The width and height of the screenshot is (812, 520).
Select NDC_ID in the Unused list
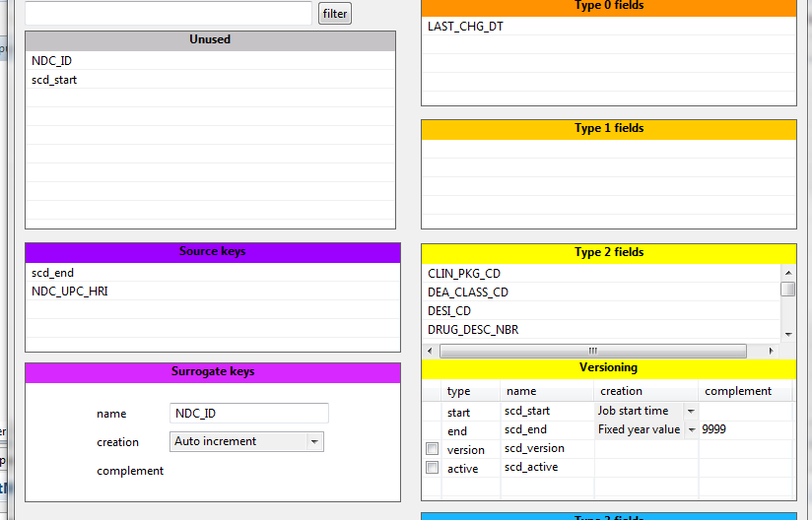[210, 60]
